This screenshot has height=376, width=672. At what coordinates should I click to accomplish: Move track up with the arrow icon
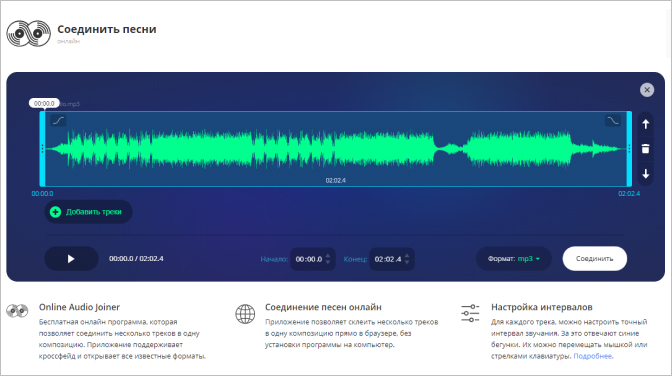pos(645,124)
